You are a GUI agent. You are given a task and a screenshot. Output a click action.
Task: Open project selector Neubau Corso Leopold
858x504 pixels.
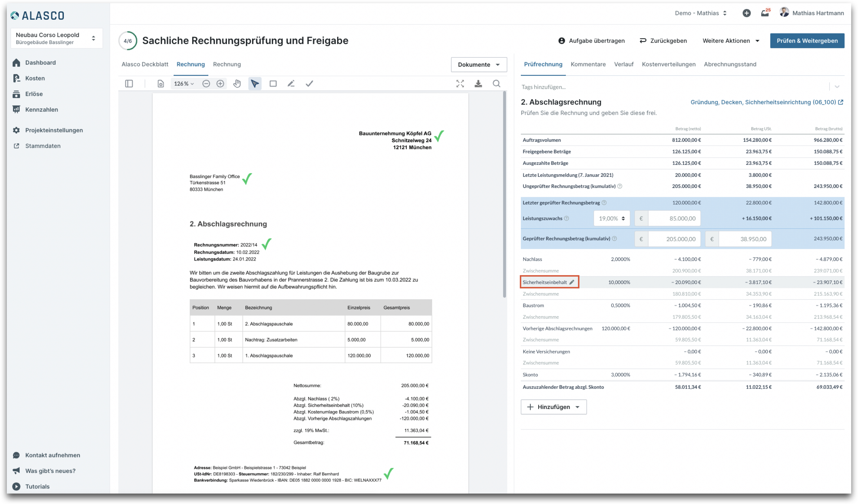(x=57, y=38)
